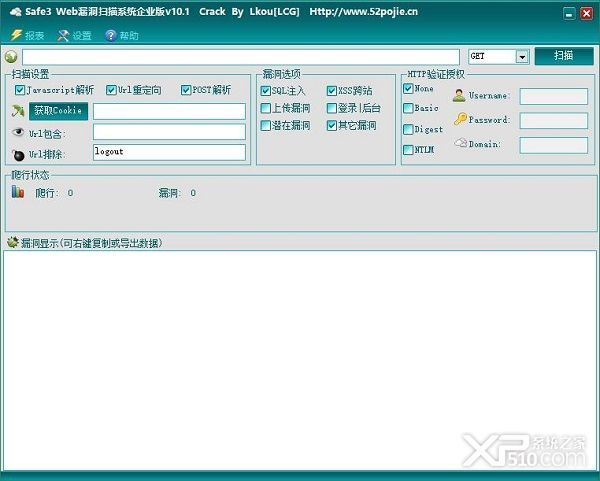This screenshot has height=481, width=600.
Task: Enable NTLM HTTP authentication checkbox
Action: coord(408,150)
